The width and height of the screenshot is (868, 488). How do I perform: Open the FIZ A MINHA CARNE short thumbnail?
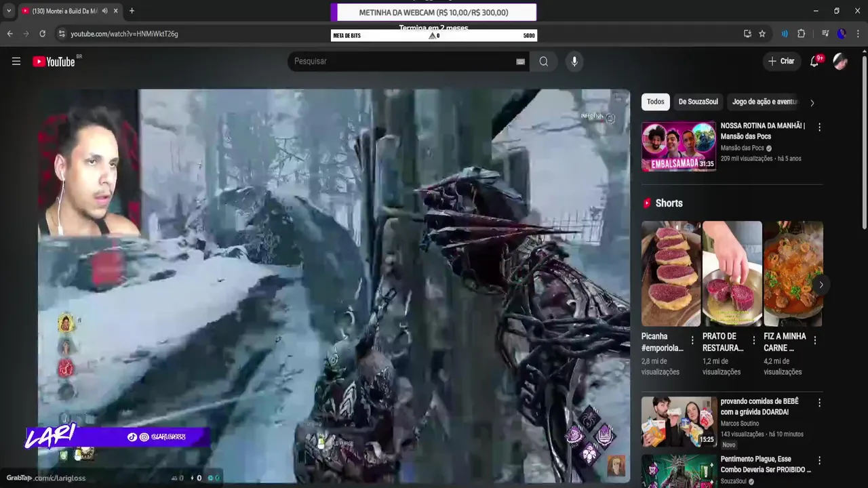click(793, 274)
